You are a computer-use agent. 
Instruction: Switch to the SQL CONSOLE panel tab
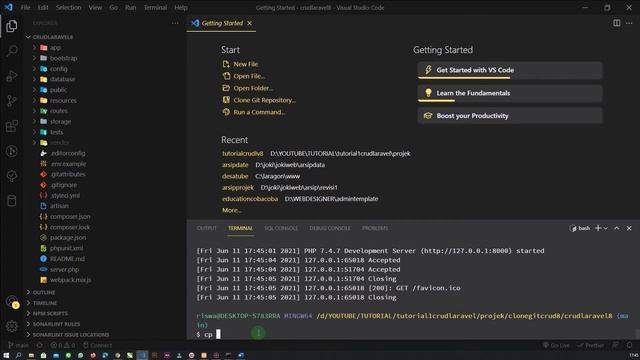[x=281, y=228]
